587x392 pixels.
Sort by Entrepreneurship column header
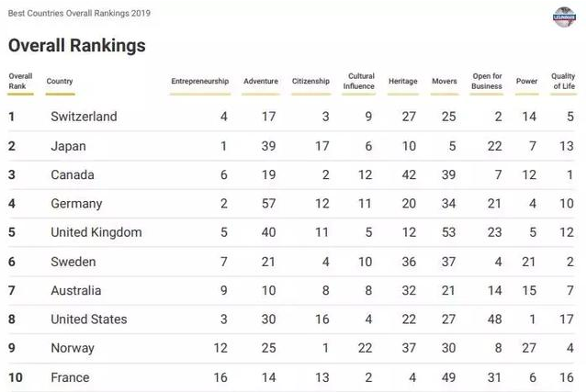tap(199, 82)
